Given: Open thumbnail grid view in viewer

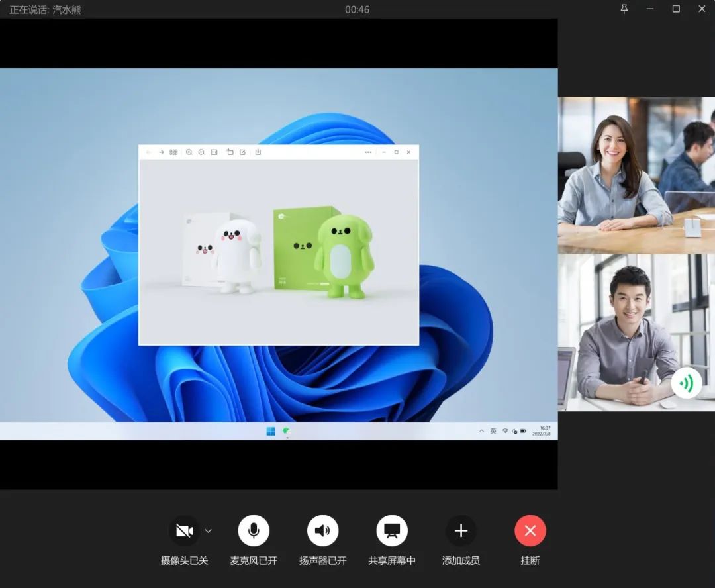Looking at the screenshot, I should (x=173, y=152).
